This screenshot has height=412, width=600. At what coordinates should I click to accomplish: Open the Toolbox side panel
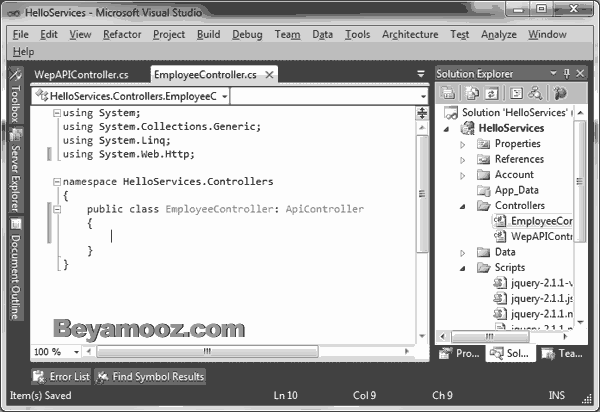15,95
